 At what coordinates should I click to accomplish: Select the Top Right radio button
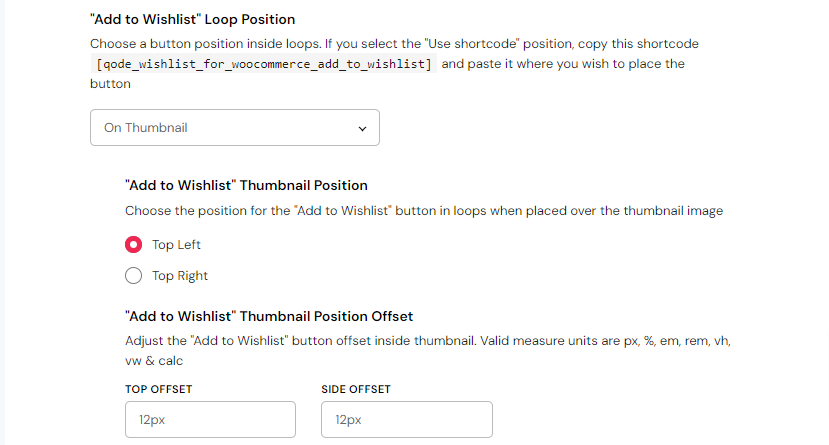(x=133, y=276)
